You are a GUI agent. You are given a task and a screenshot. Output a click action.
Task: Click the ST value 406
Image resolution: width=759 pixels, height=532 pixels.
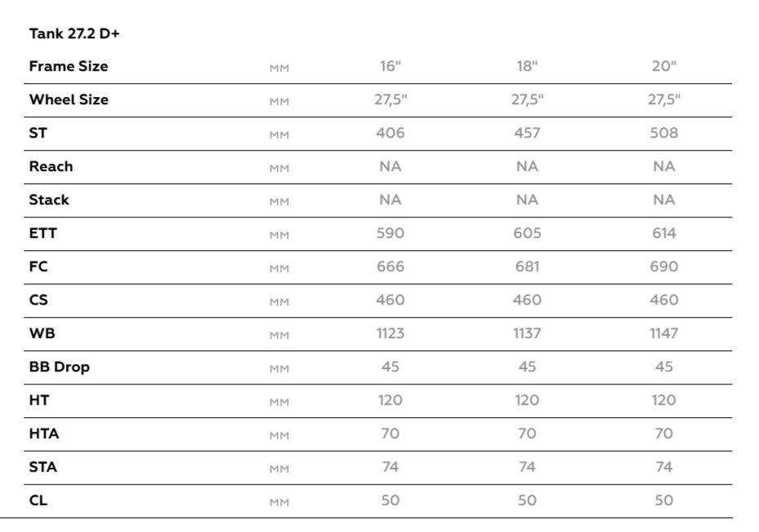[x=391, y=133]
